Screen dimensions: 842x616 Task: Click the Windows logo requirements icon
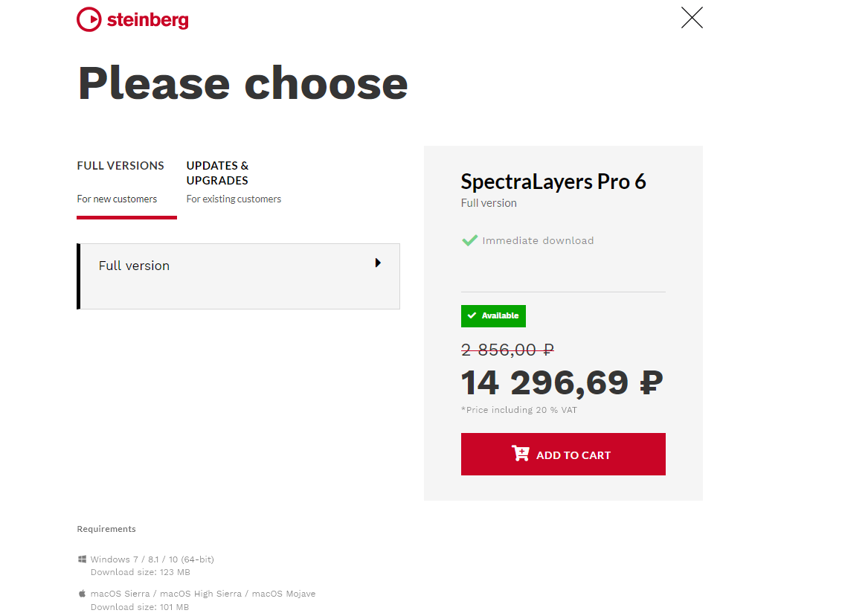pyautogui.click(x=82, y=559)
